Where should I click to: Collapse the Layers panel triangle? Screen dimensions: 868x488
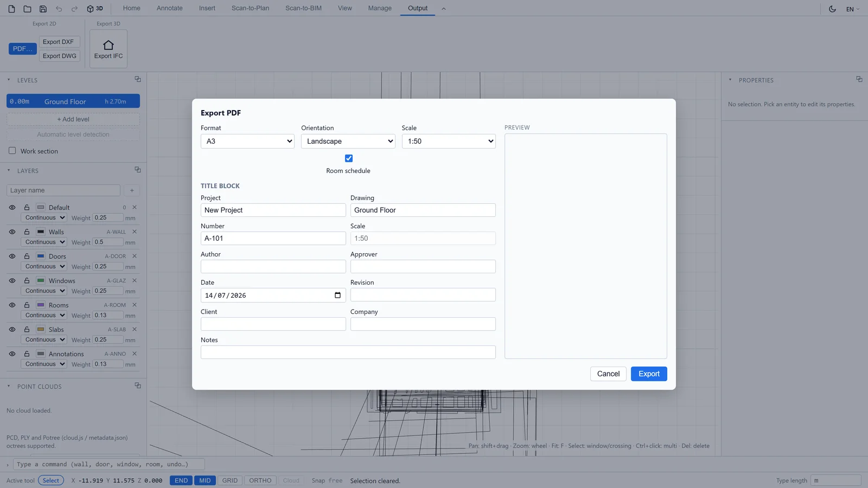tap(9, 170)
